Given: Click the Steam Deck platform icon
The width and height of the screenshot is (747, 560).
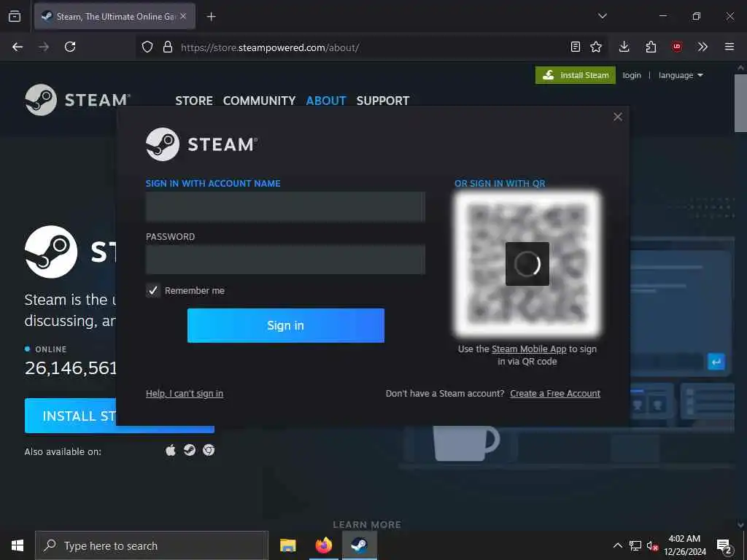Looking at the screenshot, I should pyautogui.click(x=190, y=450).
